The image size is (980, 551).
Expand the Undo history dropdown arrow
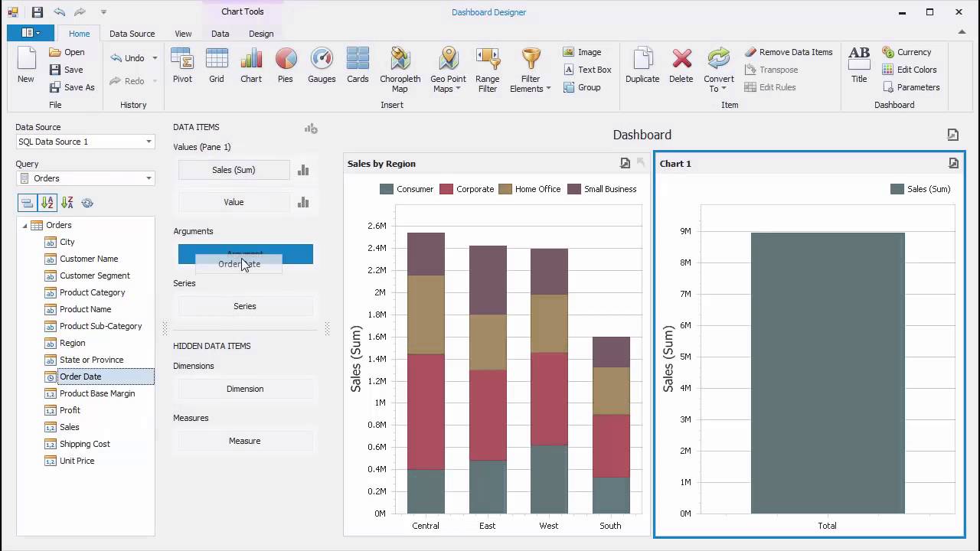point(155,58)
